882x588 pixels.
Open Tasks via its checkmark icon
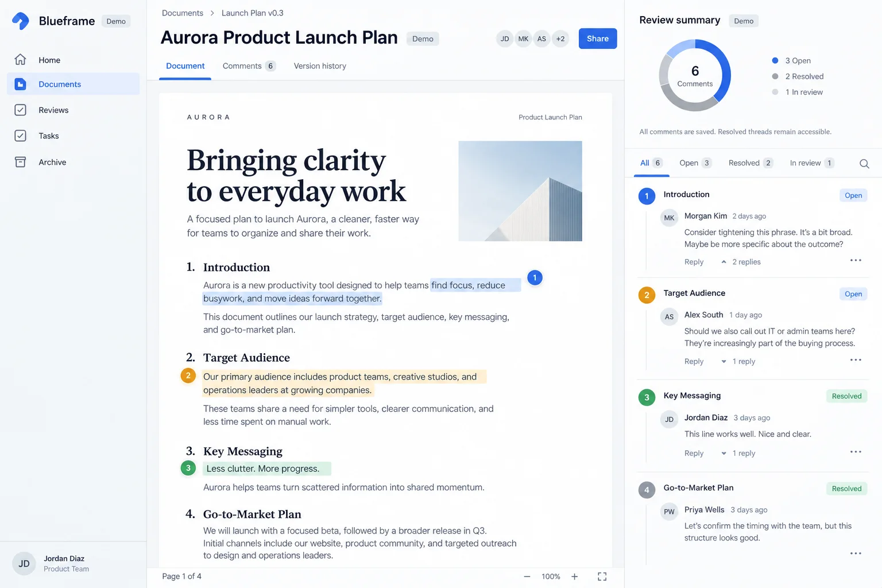[20, 136]
